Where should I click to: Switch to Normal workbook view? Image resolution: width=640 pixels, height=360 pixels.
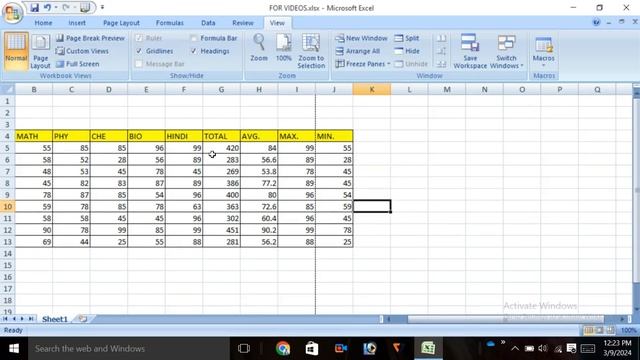(16, 51)
